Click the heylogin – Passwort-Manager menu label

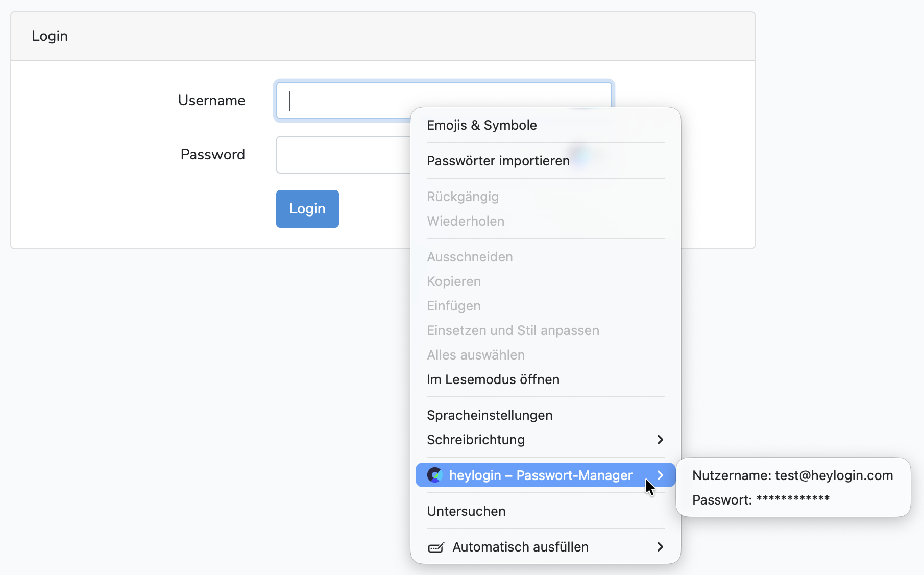tap(540, 475)
